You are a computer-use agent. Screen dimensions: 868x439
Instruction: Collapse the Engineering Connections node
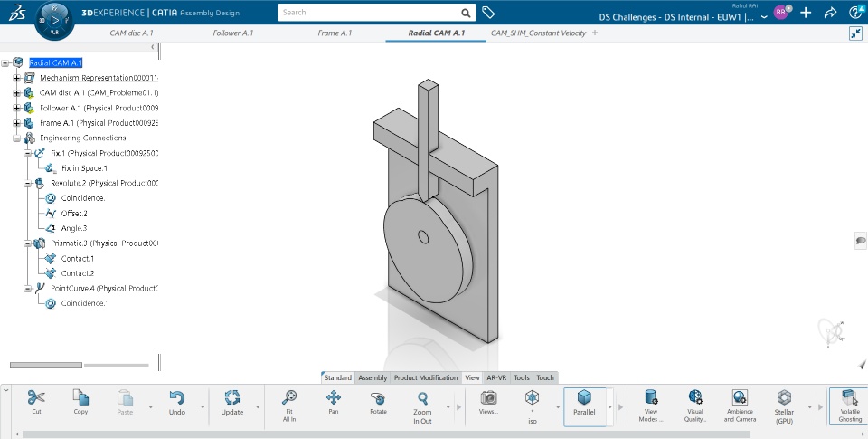(16, 138)
